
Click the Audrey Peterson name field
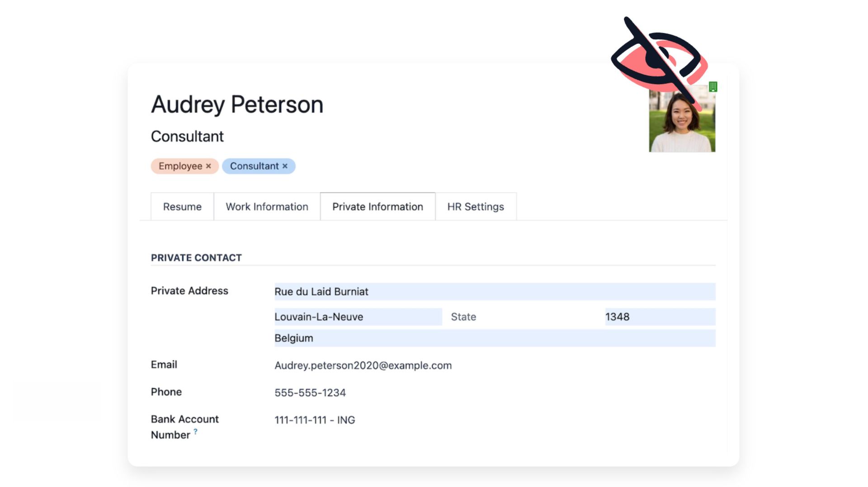pyautogui.click(x=237, y=104)
